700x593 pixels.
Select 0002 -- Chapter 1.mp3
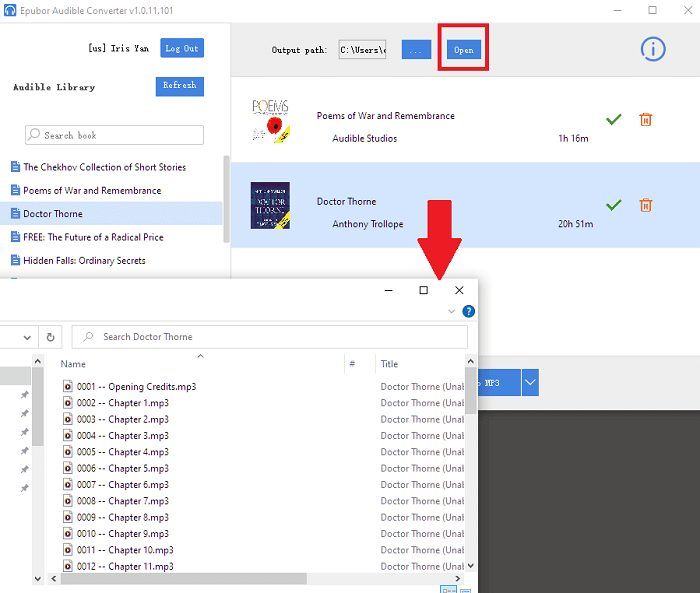[x=123, y=403]
